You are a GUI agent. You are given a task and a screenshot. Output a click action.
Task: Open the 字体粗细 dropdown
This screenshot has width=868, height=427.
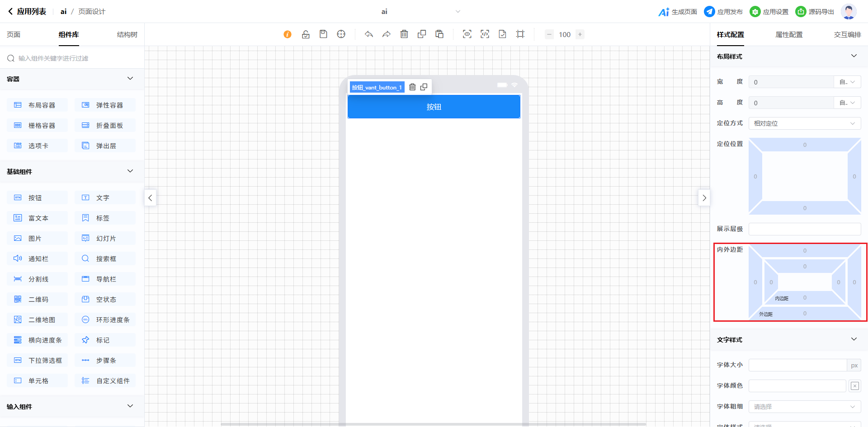coord(804,407)
